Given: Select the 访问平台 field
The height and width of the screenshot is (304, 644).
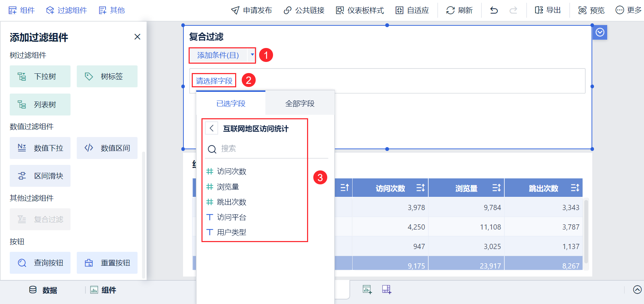Looking at the screenshot, I should pos(231,217).
